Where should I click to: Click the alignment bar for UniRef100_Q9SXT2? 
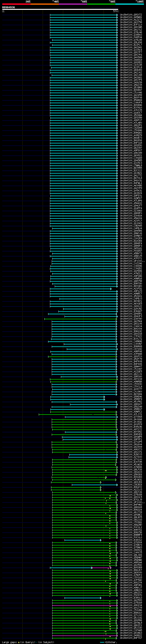point(84,15)
